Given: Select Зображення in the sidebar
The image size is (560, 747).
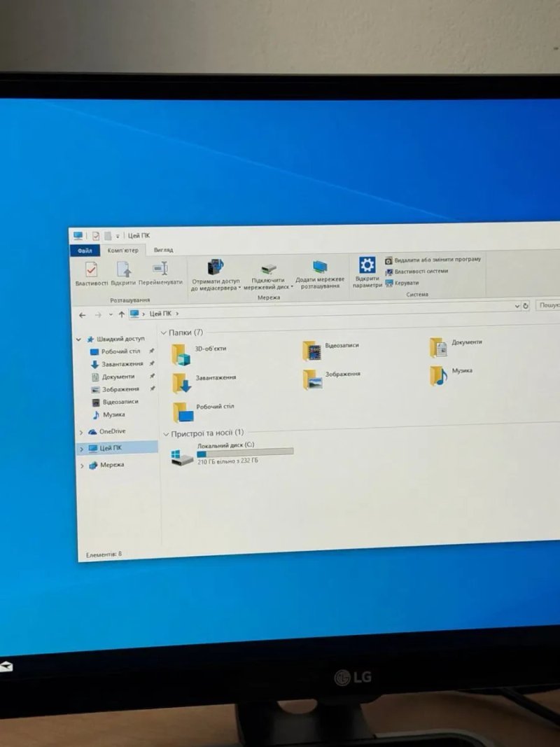Looking at the screenshot, I should point(115,389).
